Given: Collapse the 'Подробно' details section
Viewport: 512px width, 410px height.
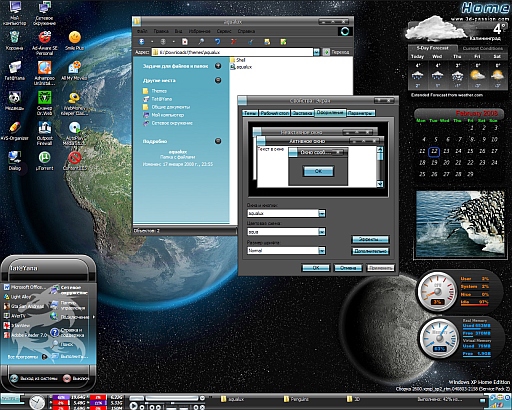Looking at the screenshot, I should [218, 141].
